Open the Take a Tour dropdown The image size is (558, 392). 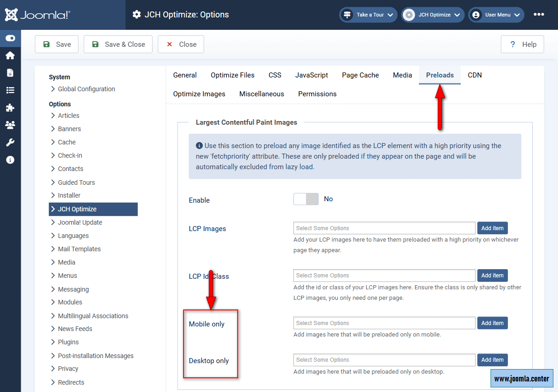coord(368,15)
